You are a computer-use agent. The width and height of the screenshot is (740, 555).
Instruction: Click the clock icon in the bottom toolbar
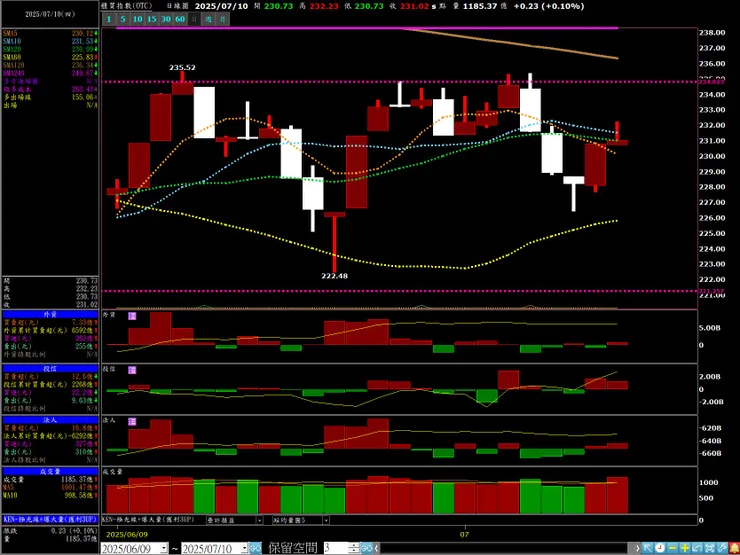660,548
